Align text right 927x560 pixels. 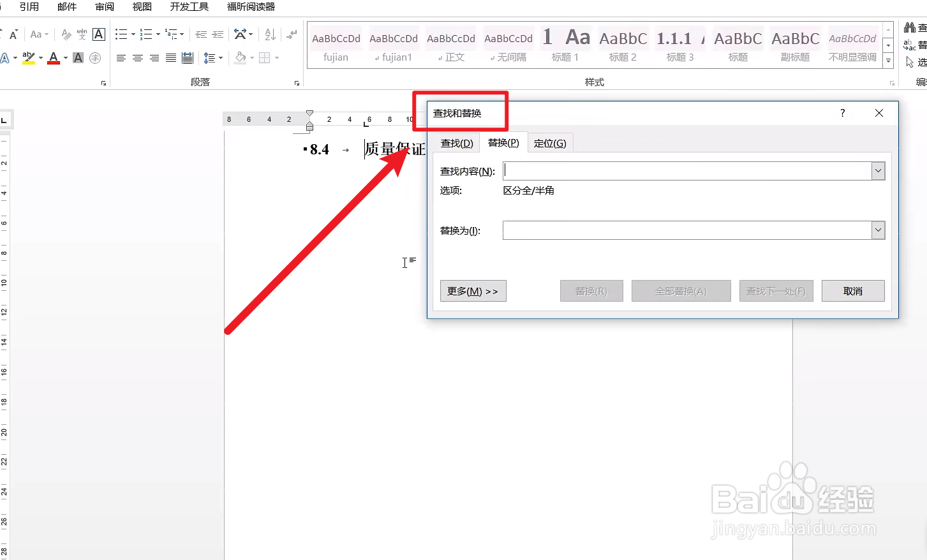(x=154, y=58)
